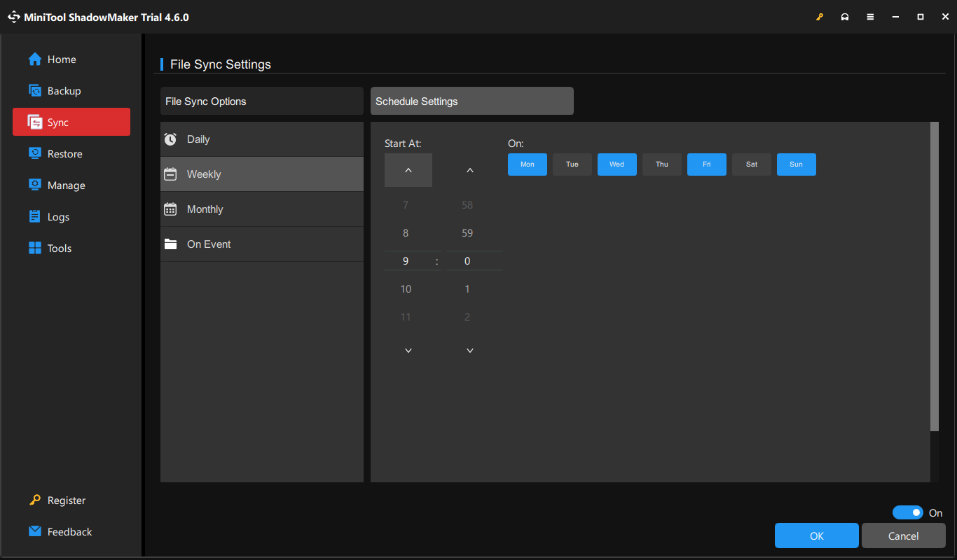Toggle Saturday in weekly schedule
Screen dimensions: 957x560
[x=752, y=164]
